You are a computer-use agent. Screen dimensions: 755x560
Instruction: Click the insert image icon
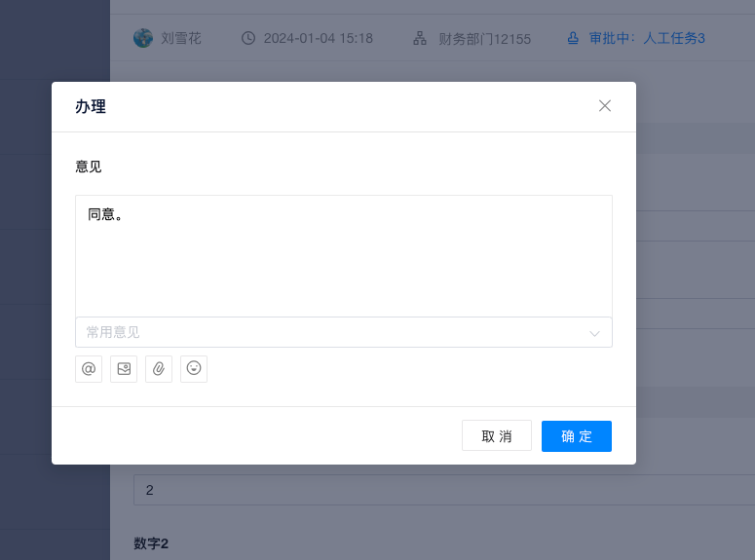click(x=124, y=369)
